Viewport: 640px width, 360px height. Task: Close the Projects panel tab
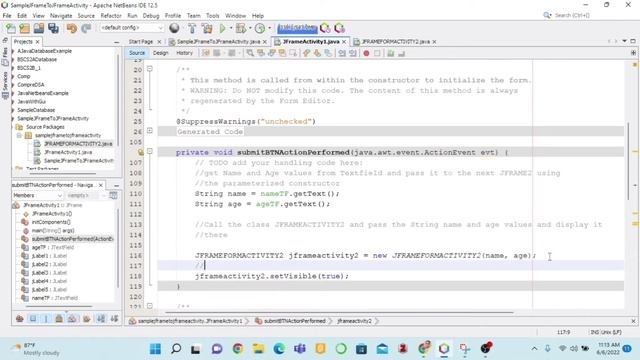[38, 42]
